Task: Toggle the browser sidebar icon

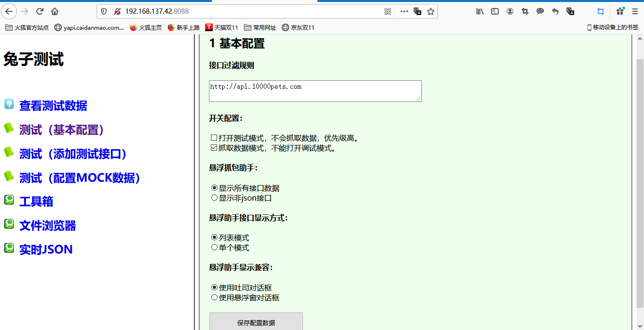Action: (x=495, y=11)
